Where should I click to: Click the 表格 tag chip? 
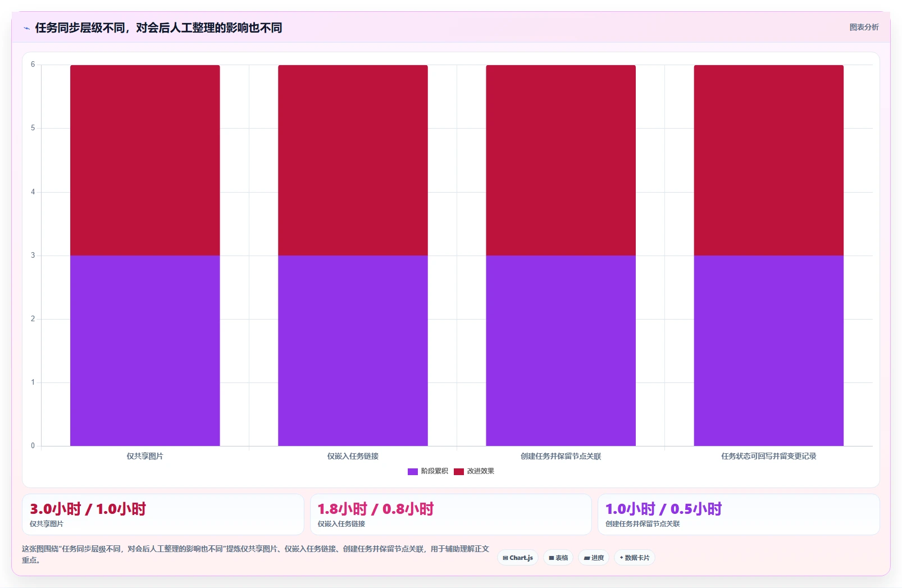(558, 558)
